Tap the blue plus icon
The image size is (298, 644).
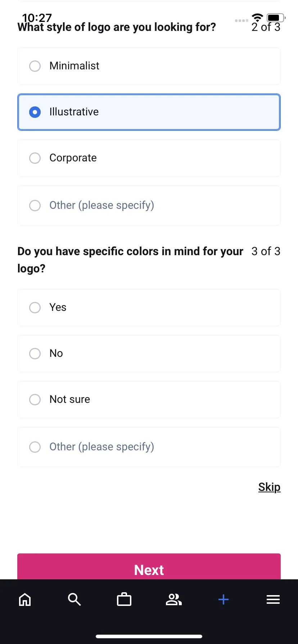click(223, 599)
